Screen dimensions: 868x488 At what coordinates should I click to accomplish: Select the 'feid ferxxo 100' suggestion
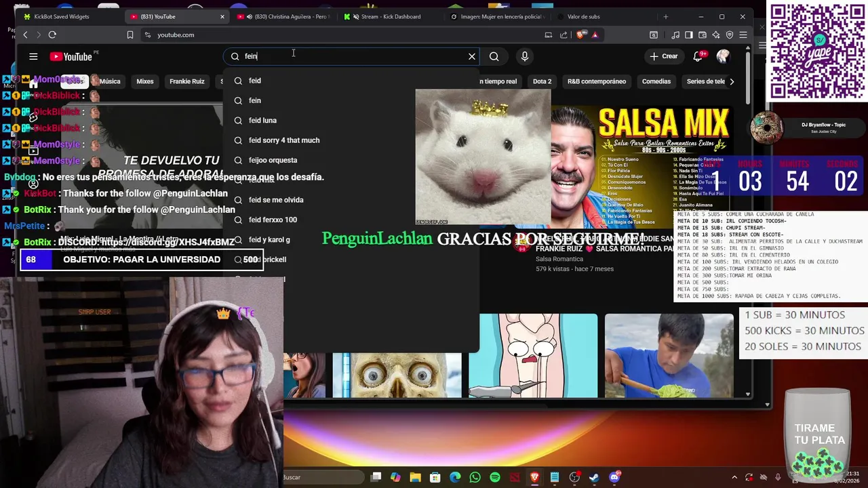click(351, 220)
